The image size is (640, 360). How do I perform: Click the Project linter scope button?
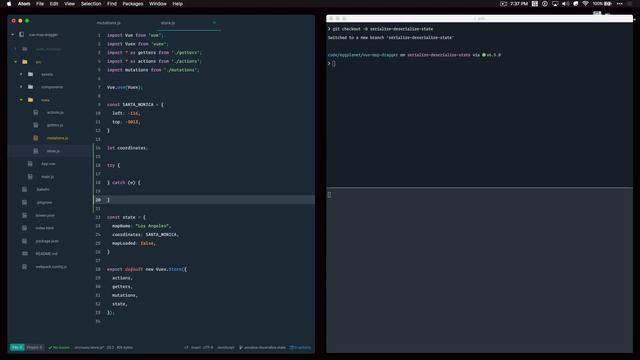pyautogui.click(x=34, y=347)
